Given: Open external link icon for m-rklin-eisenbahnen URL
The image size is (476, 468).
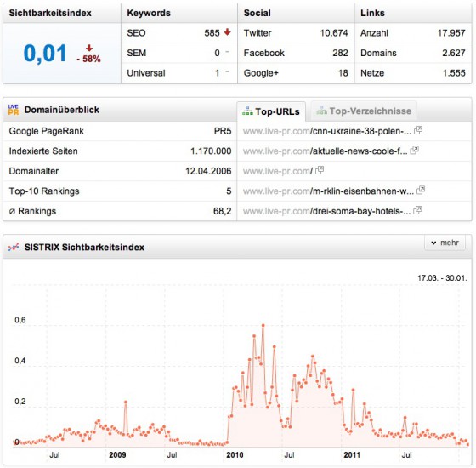Looking at the screenshot, I should point(421,191).
